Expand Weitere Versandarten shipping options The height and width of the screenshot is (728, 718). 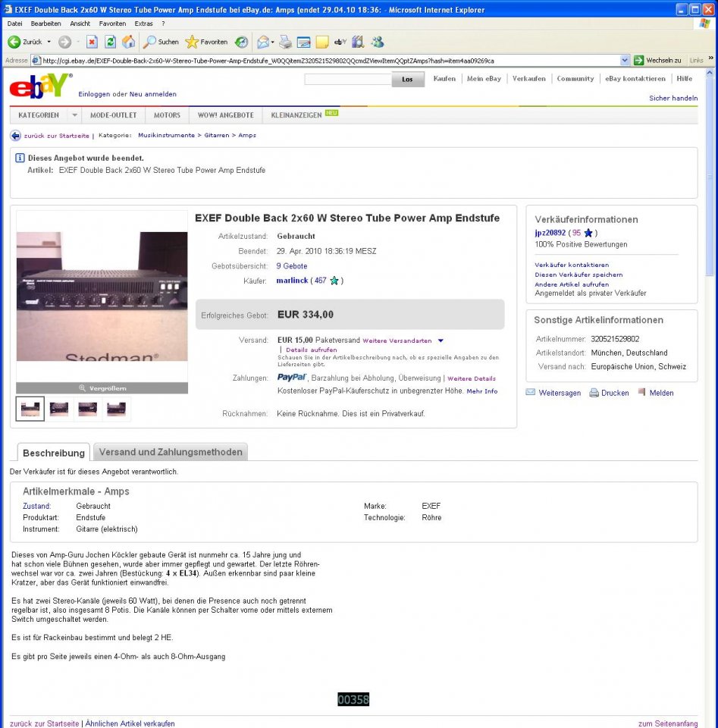point(441,340)
